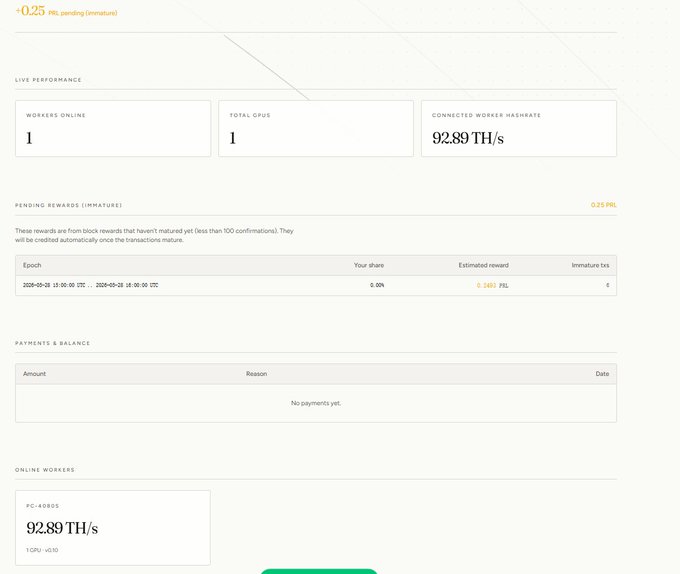Click the rewards maturity explanation paragraph
Viewport: 680px width, 574px height.
[154, 235]
